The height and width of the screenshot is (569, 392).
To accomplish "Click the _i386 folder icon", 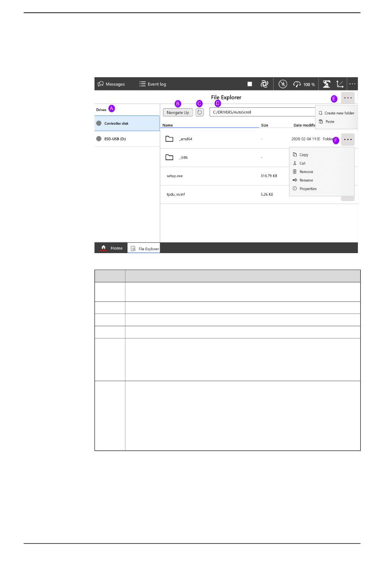I will [x=169, y=157].
